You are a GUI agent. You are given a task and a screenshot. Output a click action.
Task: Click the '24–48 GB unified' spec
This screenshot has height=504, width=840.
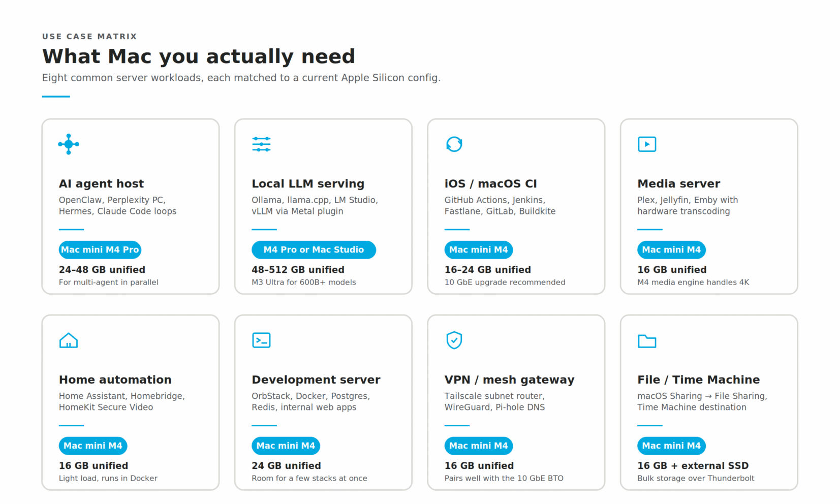[102, 270]
